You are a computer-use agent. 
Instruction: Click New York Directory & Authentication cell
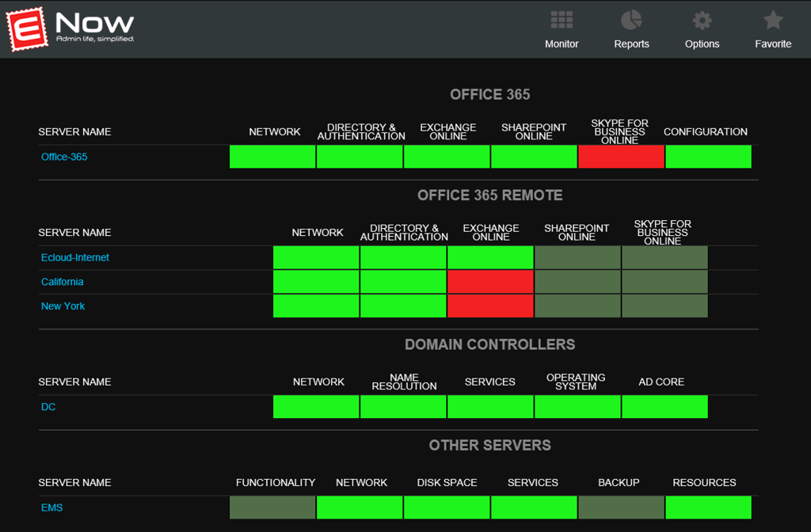point(403,306)
